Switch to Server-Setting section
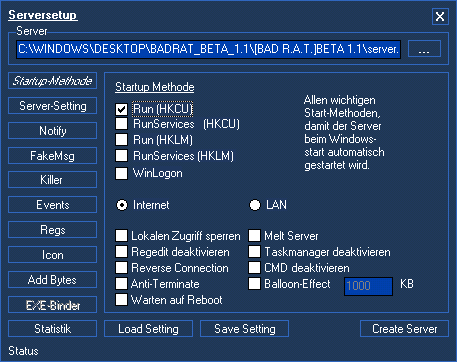Viewport: 457px width, 362px height. 53,106
